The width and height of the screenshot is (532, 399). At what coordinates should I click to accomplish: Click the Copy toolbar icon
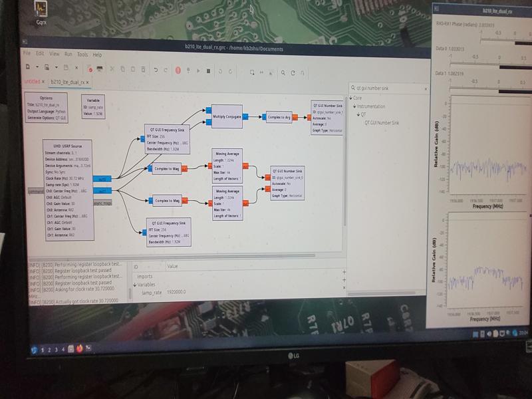(x=122, y=69)
